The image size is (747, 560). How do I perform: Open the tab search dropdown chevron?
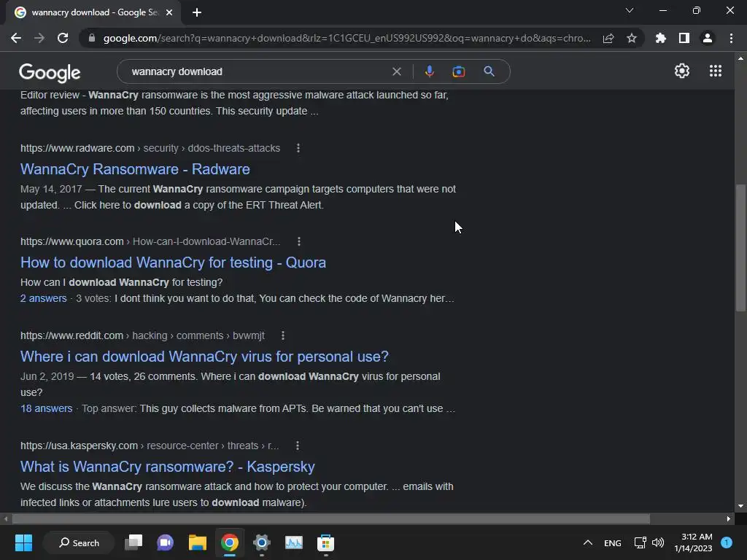coord(630,10)
